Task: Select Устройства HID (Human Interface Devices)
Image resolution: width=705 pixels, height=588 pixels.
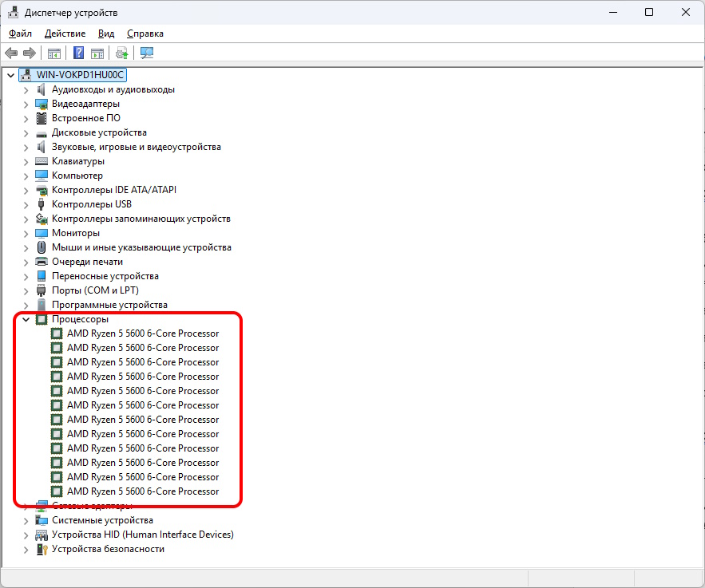Action: (x=143, y=535)
